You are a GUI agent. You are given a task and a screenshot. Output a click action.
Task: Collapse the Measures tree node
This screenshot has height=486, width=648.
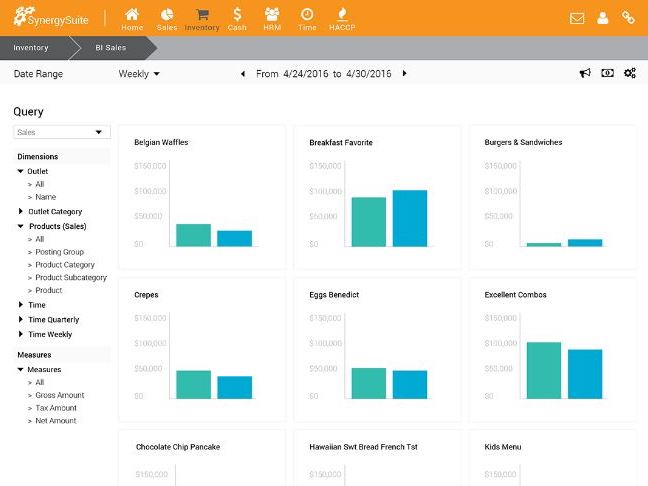click(21, 370)
